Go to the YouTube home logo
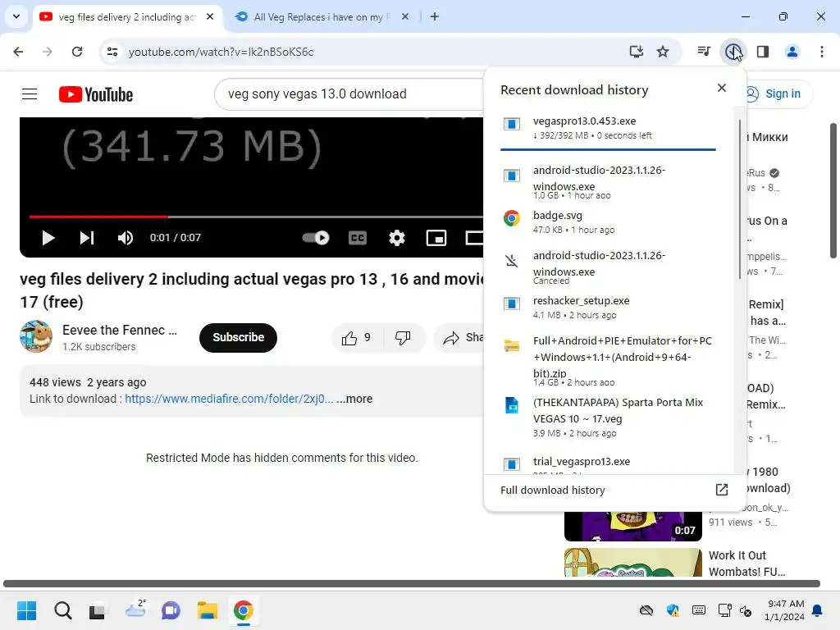 (x=96, y=94)
